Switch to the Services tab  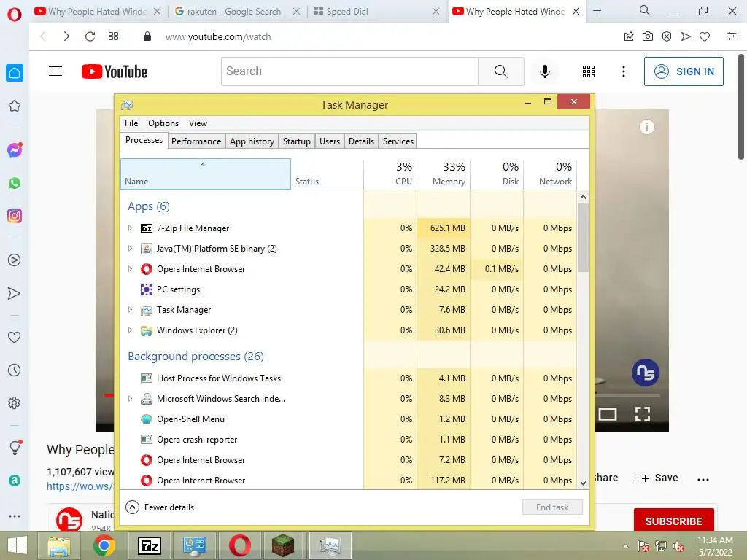click(x=398, y=141)
